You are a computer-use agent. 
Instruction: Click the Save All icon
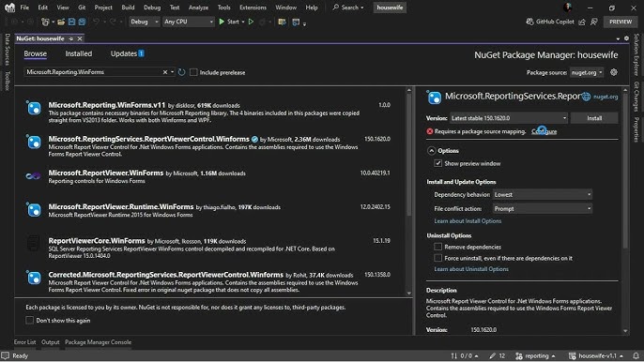point(82,22)
